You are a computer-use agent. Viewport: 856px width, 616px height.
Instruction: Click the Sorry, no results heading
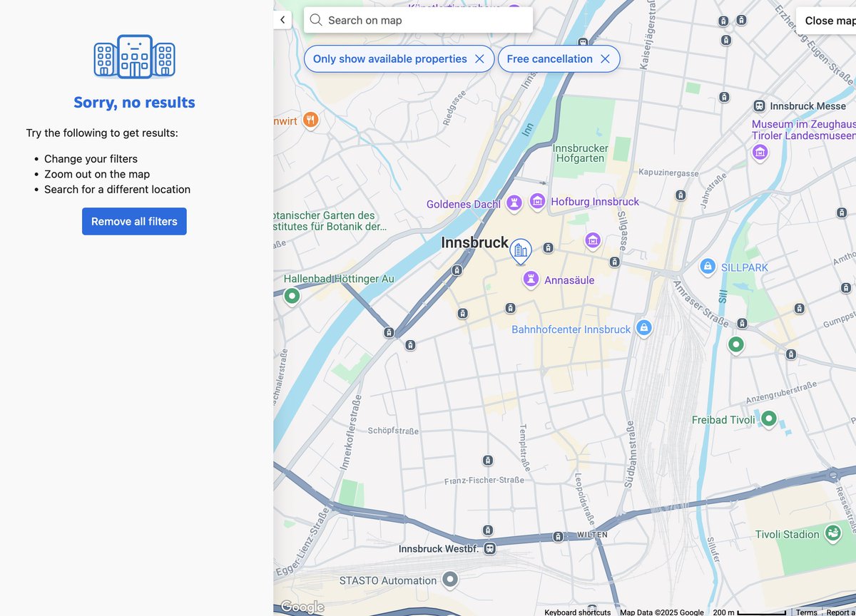pyautogui.click(x=134, y=102)
